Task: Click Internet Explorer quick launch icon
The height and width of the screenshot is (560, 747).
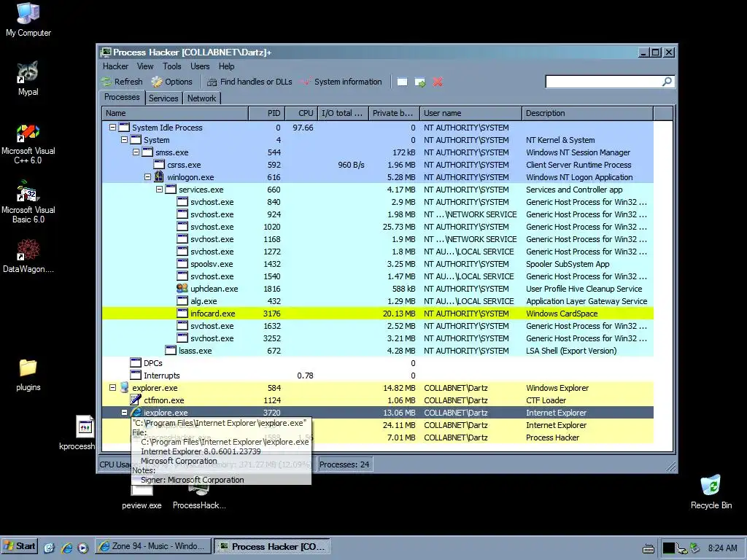Action: (x=66, y=547)
